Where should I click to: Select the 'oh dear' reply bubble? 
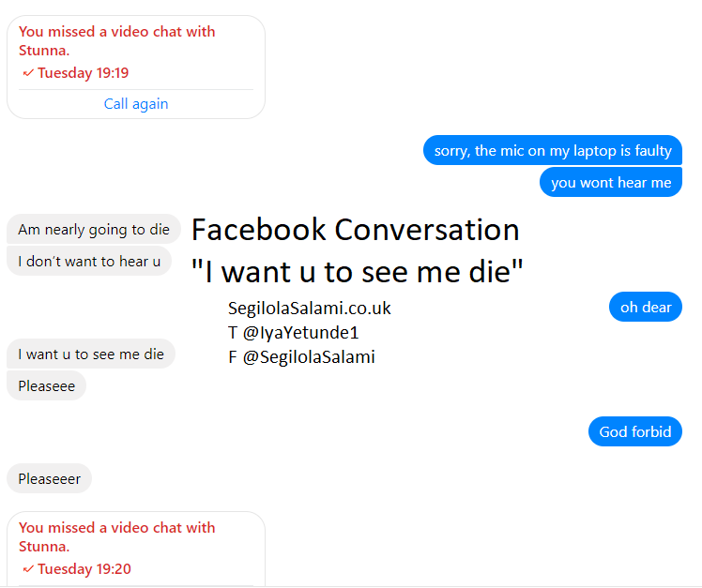pos(646,307)
